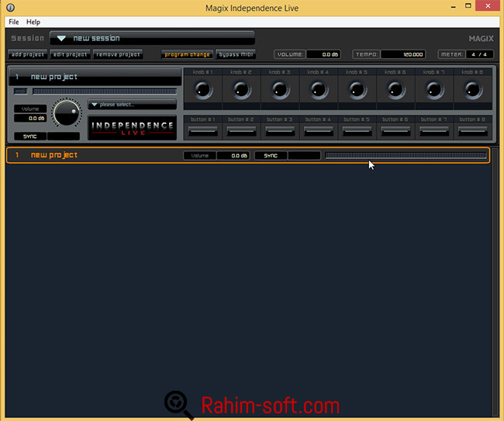504x421 pixels.
Task: Activate button #7
Action: (434, 131)
